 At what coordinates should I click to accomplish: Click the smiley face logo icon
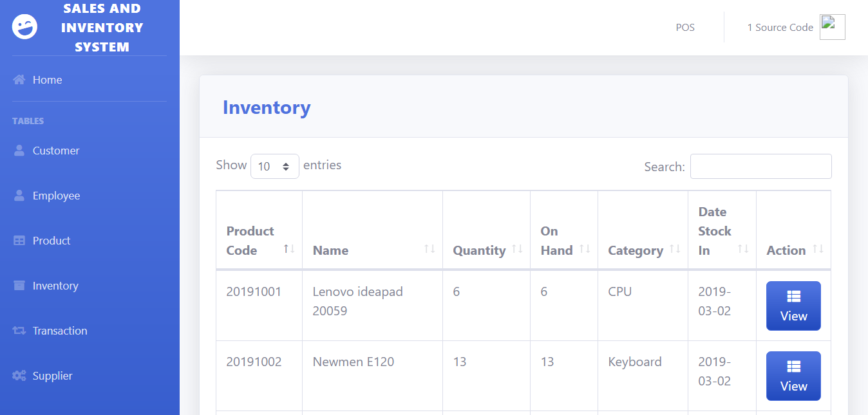(x=25, y=27)
